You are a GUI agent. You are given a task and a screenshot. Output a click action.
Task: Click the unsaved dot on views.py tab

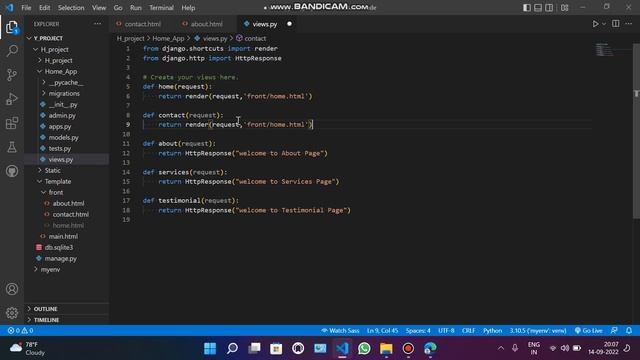[x=289, y=24]
